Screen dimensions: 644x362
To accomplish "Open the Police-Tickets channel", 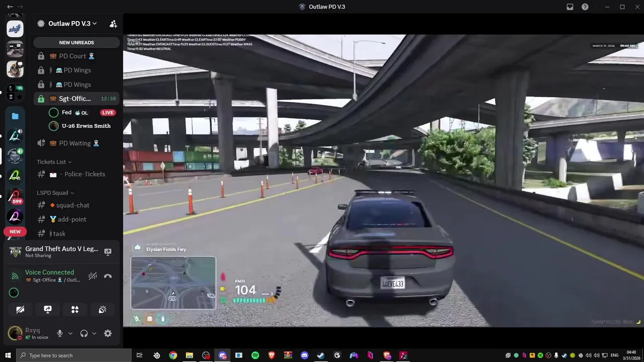I will pos(76,174).
